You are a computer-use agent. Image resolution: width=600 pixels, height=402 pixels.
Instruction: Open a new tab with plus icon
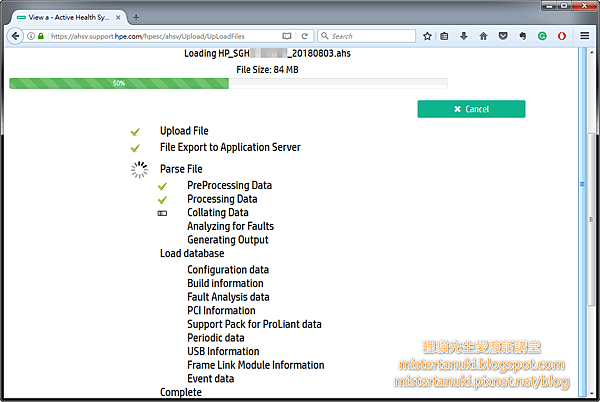pyautogui.click(x=136, y=17)
